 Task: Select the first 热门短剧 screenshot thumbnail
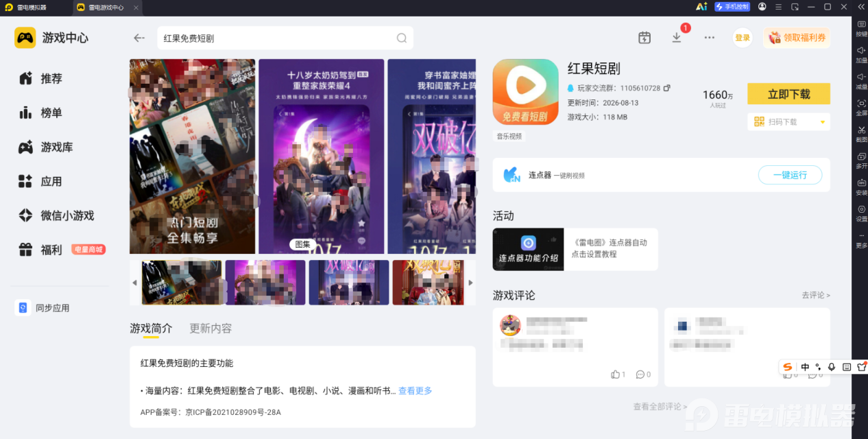coord(182,283)
